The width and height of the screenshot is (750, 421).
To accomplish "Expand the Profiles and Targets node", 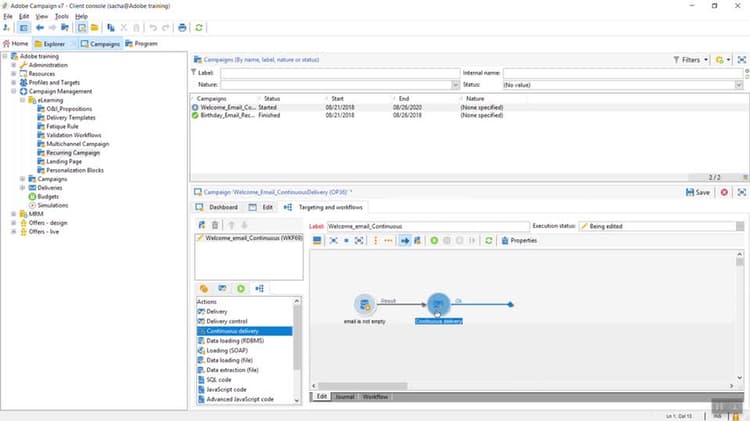I will click(x=14, y=82).
